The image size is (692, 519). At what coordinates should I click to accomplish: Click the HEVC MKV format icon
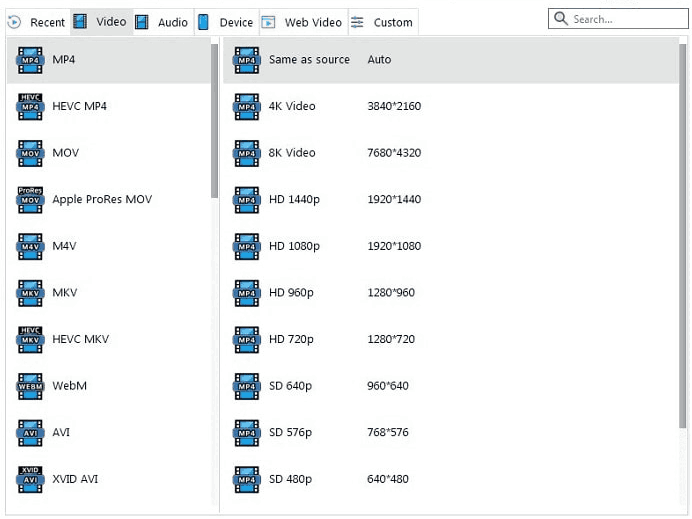(30, 339)
